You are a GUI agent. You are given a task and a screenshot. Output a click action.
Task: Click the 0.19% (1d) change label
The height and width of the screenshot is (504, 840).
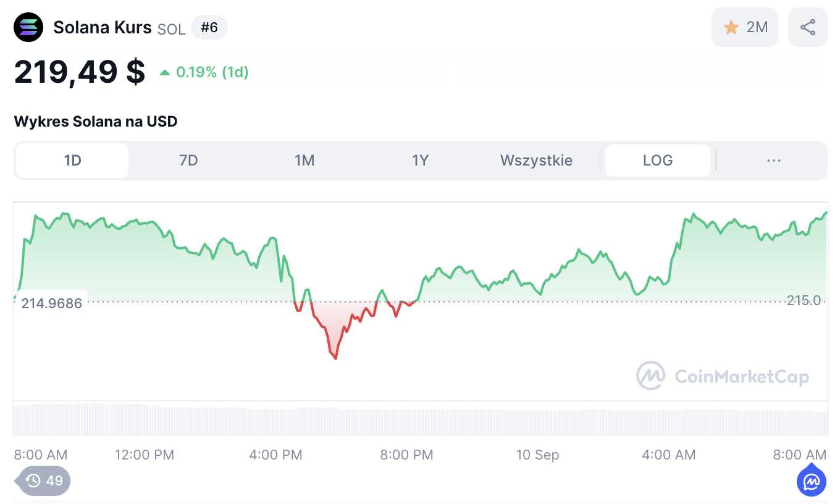pyautogui.click(x=212, y=73)
